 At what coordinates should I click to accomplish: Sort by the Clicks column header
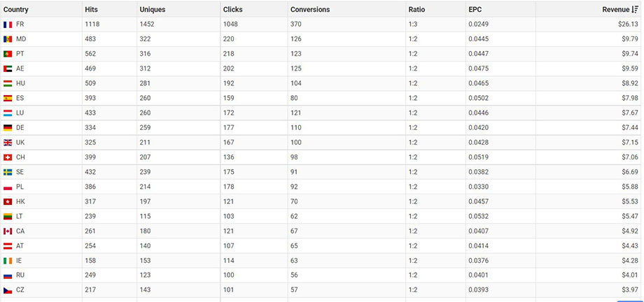[233, 9]
